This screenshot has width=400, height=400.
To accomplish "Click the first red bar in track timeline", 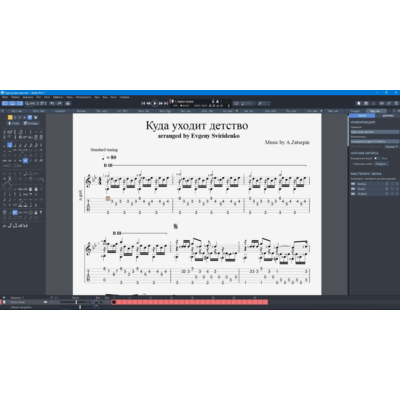I will [114, 302].
